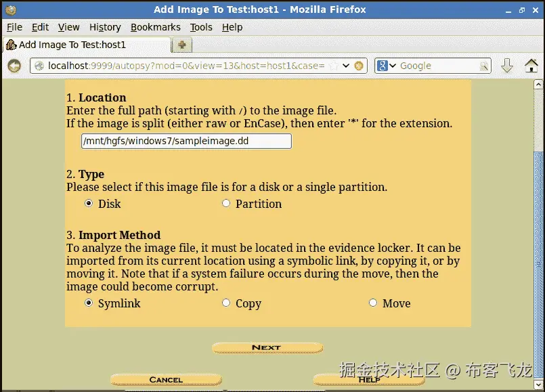Open the Bookmarks menu
Screen dimensions: 545x392
pos(155,27)
